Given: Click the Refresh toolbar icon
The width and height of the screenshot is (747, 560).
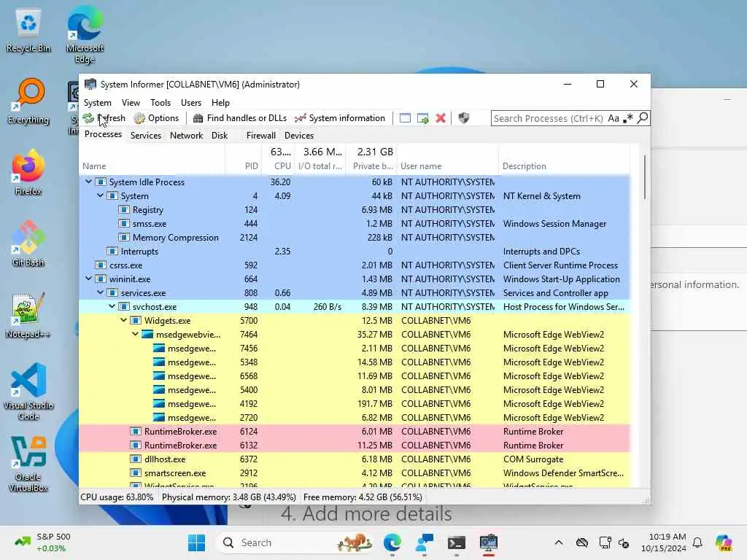Looking at the screenshot, I should click(x=88, y=118).
